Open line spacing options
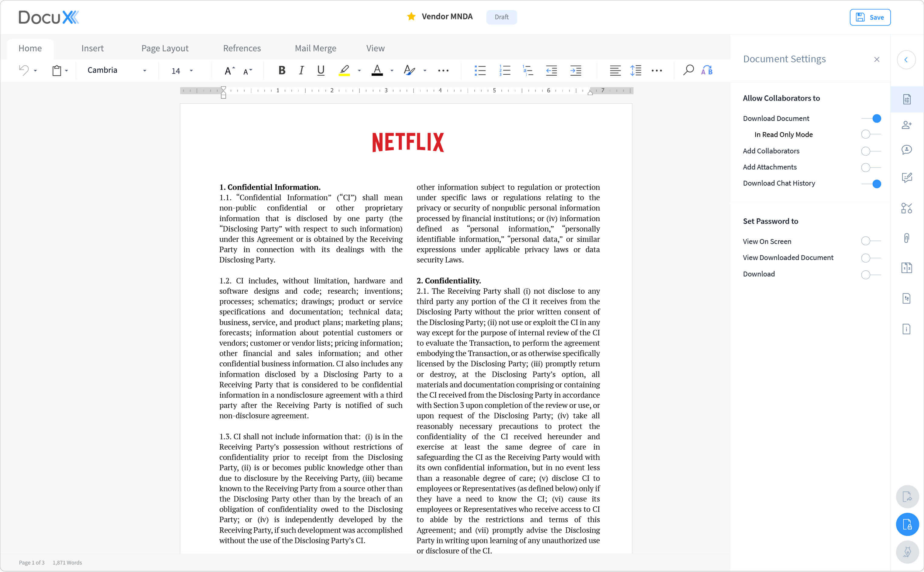 [636, 70]
